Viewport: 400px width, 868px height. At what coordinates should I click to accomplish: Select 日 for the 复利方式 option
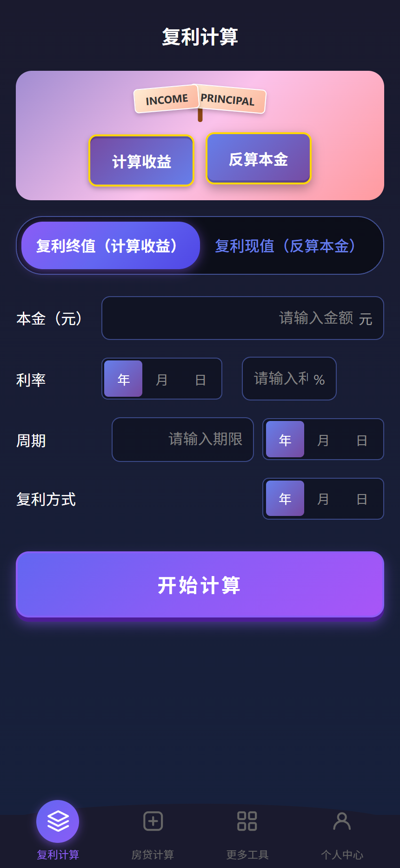(x=362, y=498)
